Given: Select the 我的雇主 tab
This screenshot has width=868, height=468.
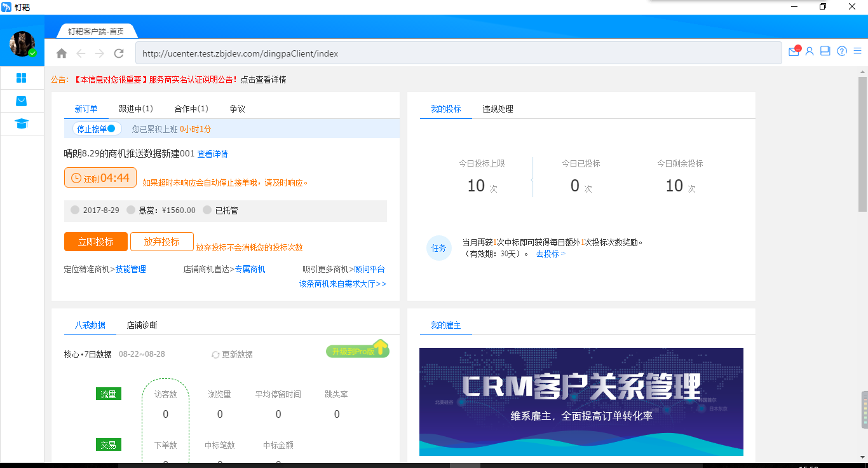Looking at the screenshot, I should pos(446,325).
